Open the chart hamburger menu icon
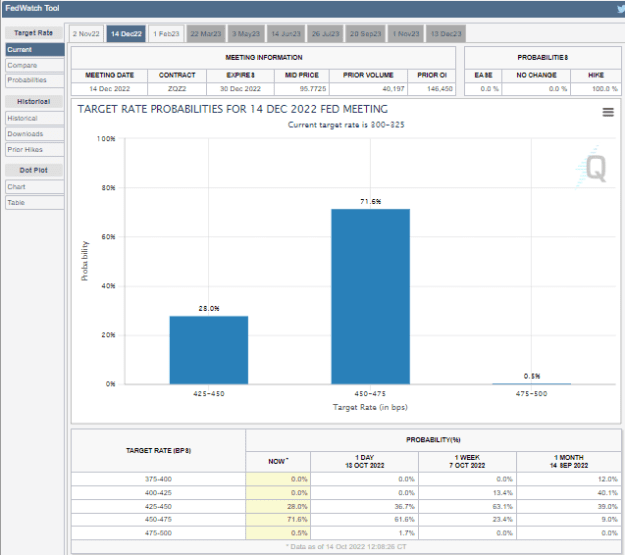The image size is (625, 555). [608, 112]
